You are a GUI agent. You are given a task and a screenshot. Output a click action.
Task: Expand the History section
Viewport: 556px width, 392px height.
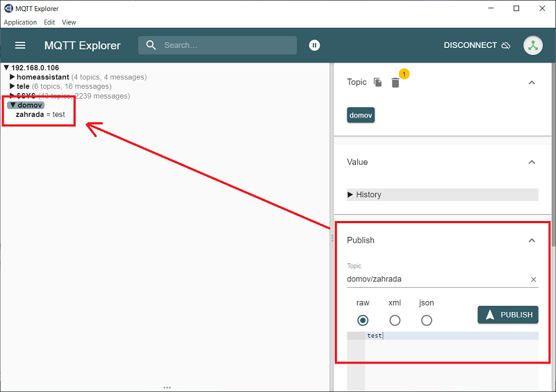click(x=443, y=195)
